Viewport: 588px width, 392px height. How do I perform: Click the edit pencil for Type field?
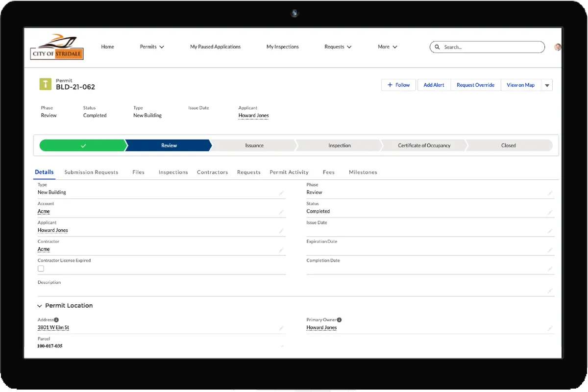point(281,193)
